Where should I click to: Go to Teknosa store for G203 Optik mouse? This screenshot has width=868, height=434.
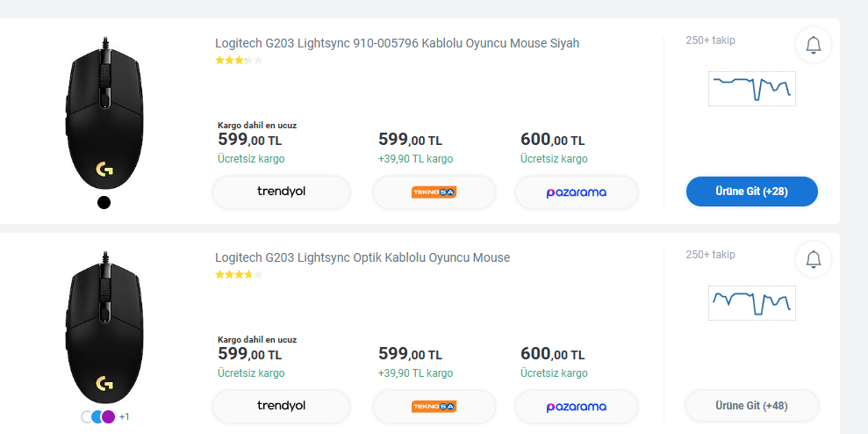tap(434, 406)
